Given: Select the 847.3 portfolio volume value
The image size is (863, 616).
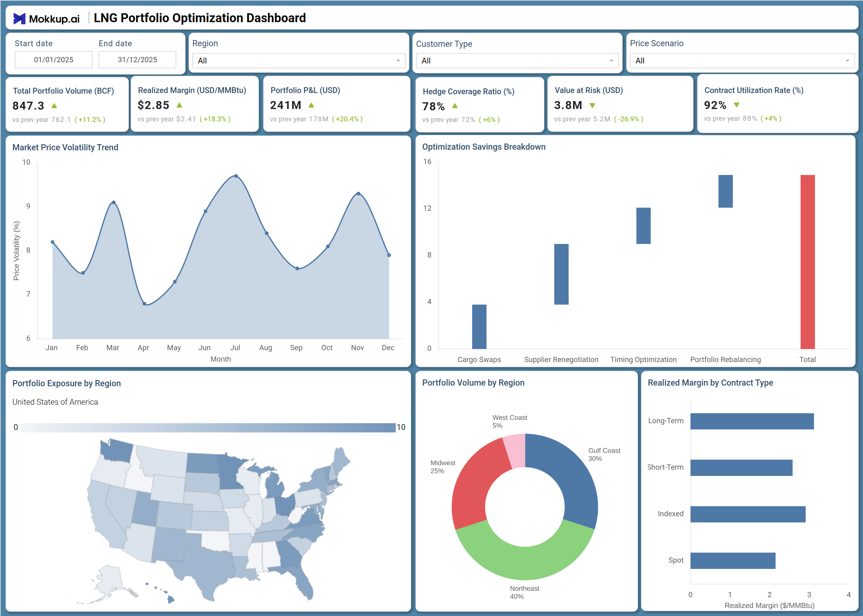Looking at the screenshot, I should 28,106.
